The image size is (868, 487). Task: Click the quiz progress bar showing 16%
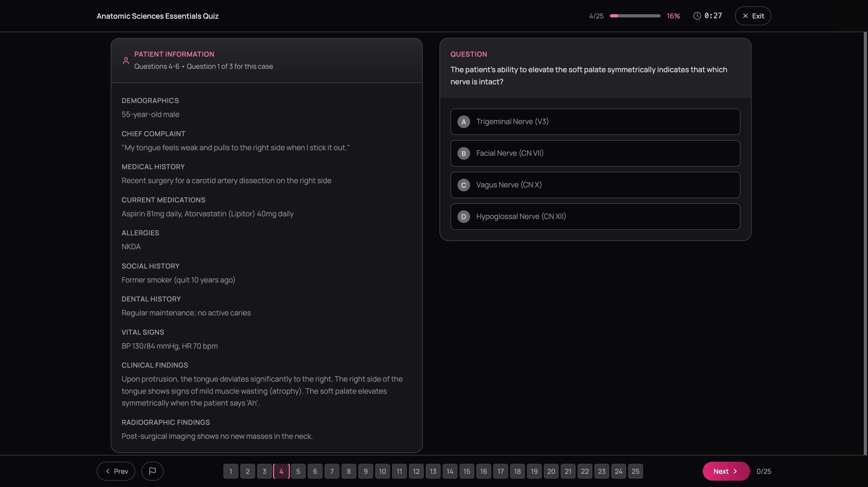tap(635, 16)
